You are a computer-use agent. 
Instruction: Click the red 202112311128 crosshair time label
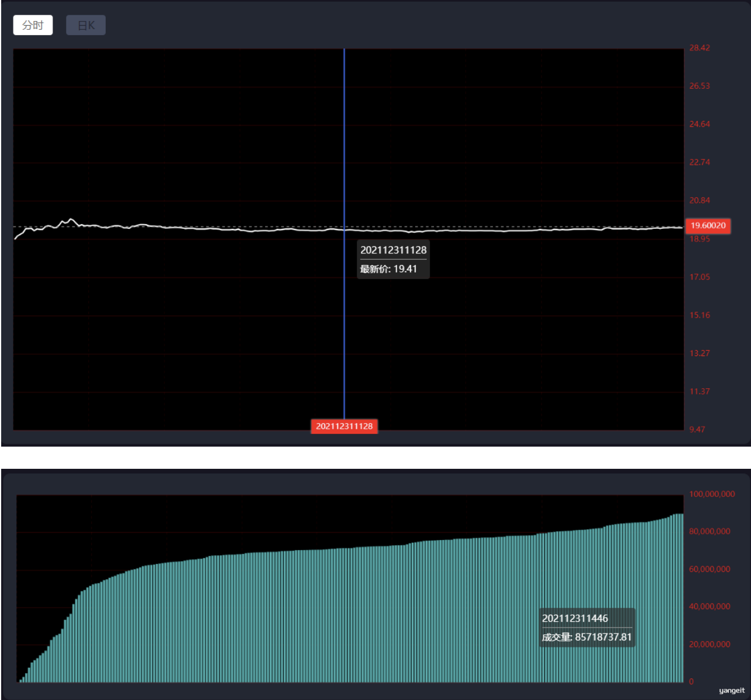tap(344, 426)
